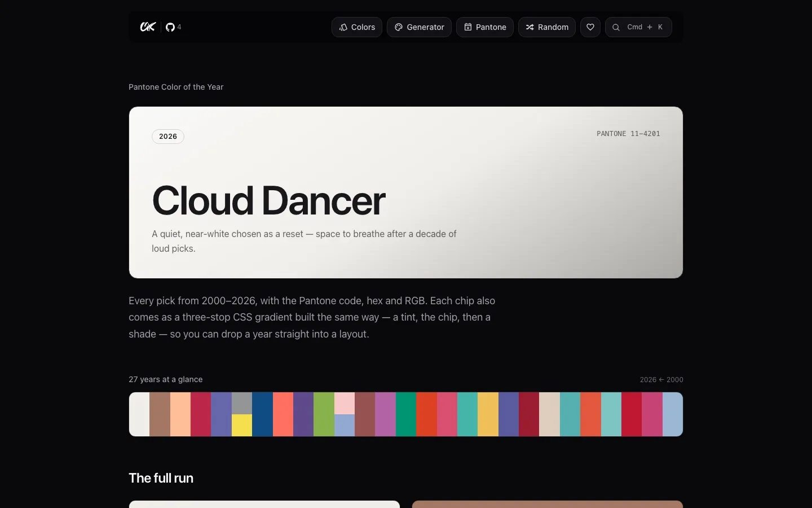Click the '2026 ← 2000' range label
Viewport: 812px width, 508px height.
(x=661, y=380)
